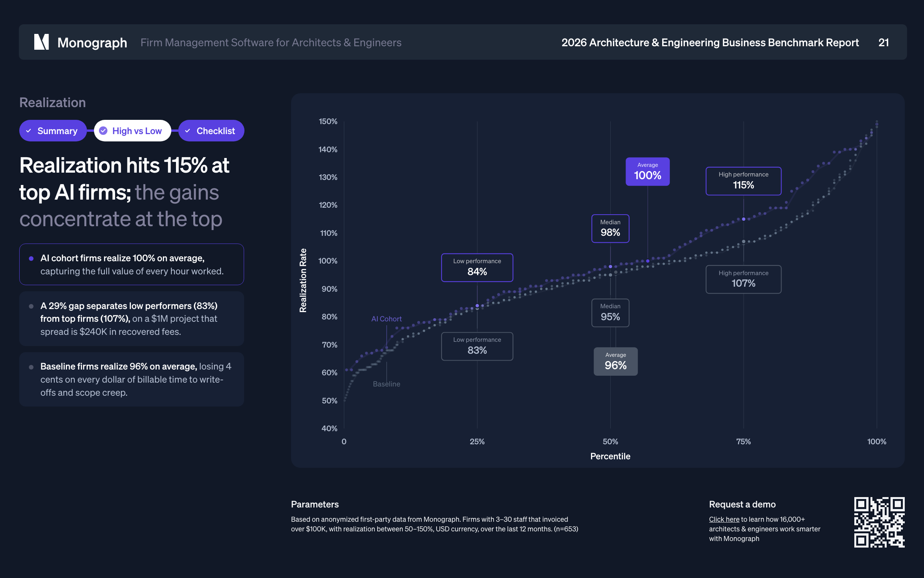The image size is (924, 578).
Task: Click the checkmark icon in Checklist pill
Action: click(188, 131)
